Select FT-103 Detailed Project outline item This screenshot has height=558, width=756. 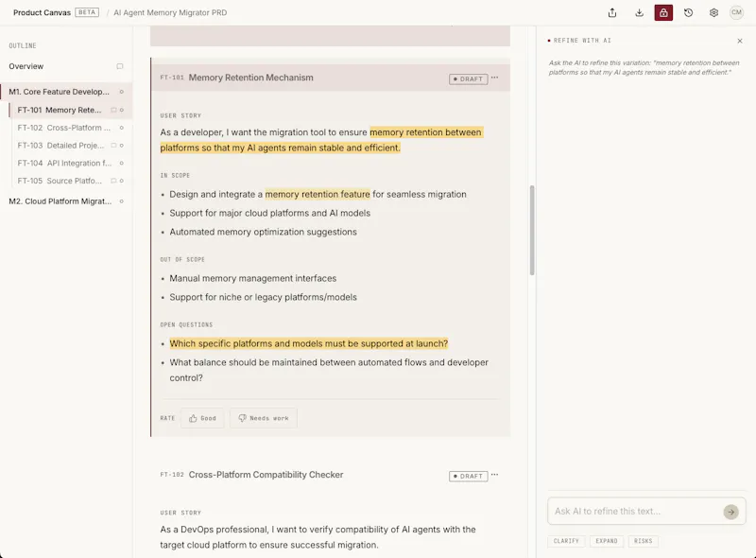pos(60,146)
